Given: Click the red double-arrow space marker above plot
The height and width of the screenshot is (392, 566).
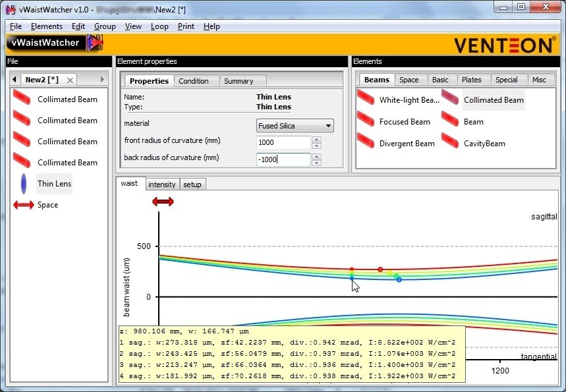Looking at the screenshot, I should [163, 202].
